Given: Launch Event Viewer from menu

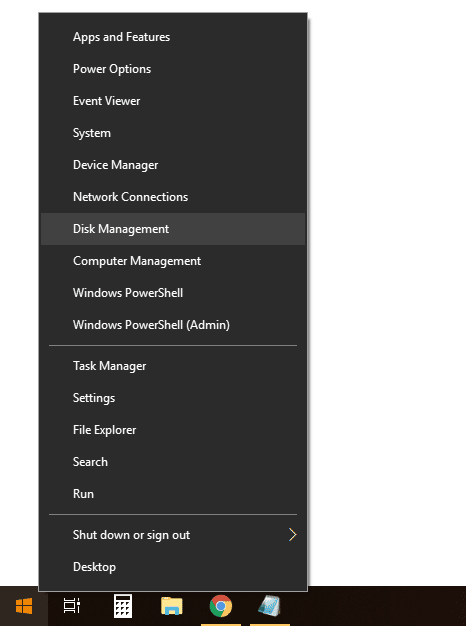Looking at the screenshot, I should [x=173, y=101].
